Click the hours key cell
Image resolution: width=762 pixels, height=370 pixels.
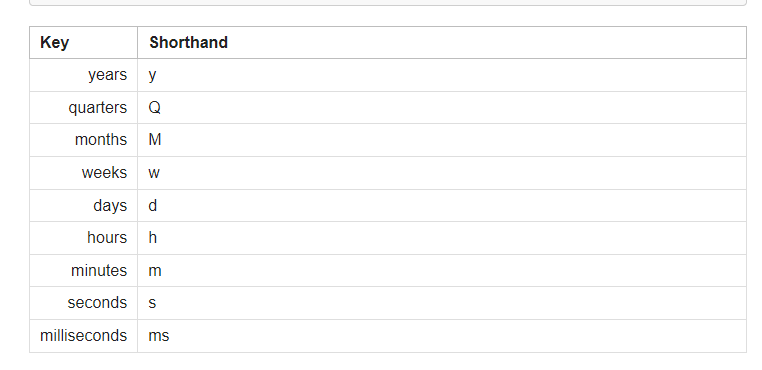84,238
